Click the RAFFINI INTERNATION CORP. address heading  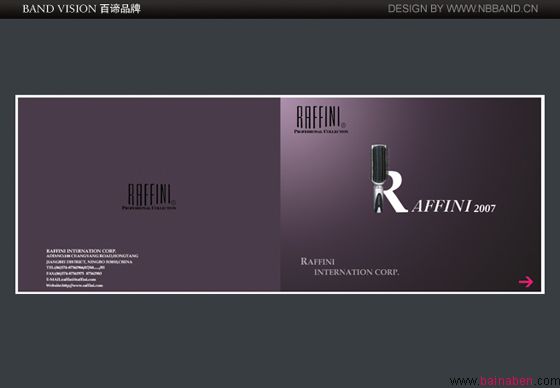(x=81, y=251)
